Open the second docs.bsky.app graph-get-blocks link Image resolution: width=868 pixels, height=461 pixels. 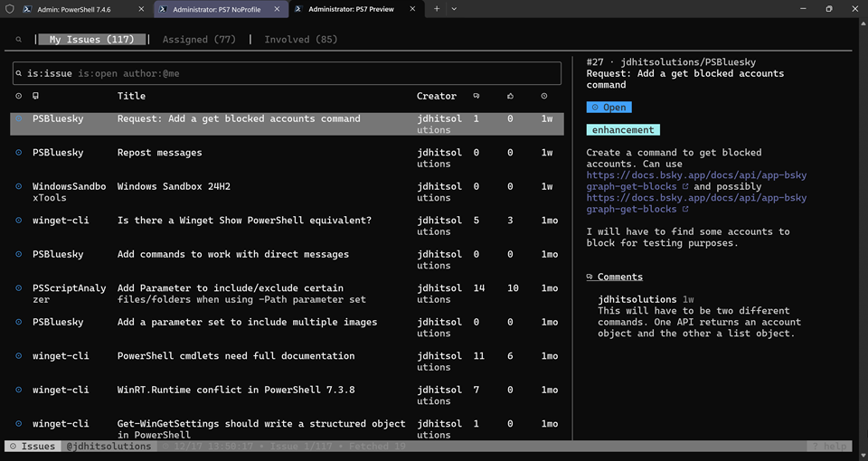[x=696, y=203]
